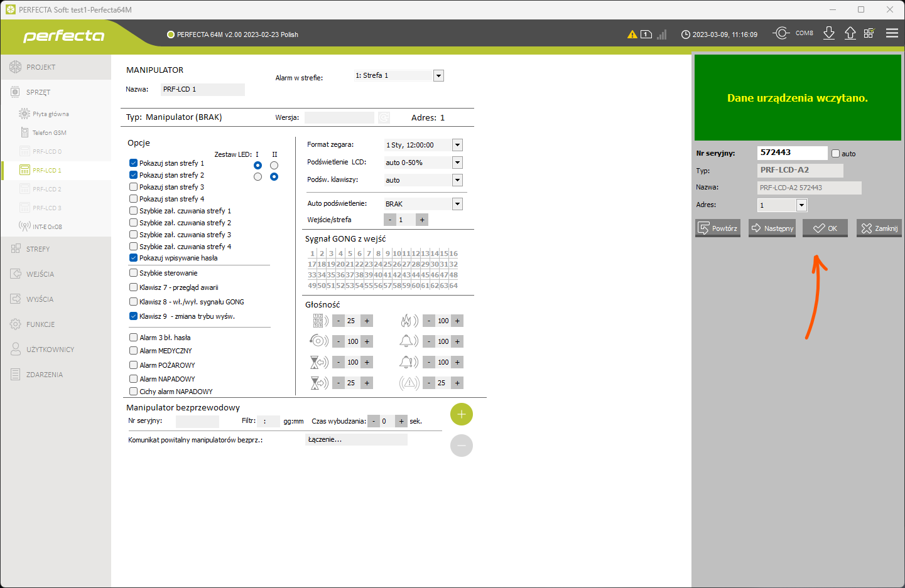Image resolution: width=905 pixels, height=588 pixels.
Task: Open SPRZĘT section in sidebar
Action: 56,92
